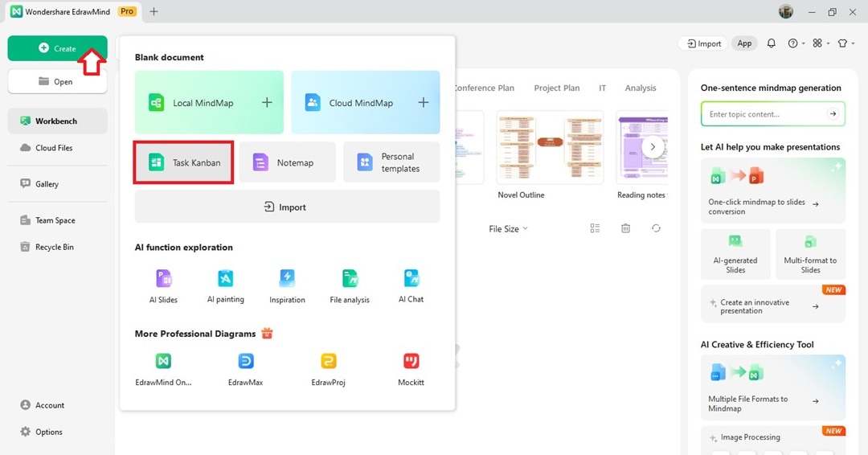Open Options gear in sidebar
This screenshot has height=455, width=868.
tap(42, 432)
